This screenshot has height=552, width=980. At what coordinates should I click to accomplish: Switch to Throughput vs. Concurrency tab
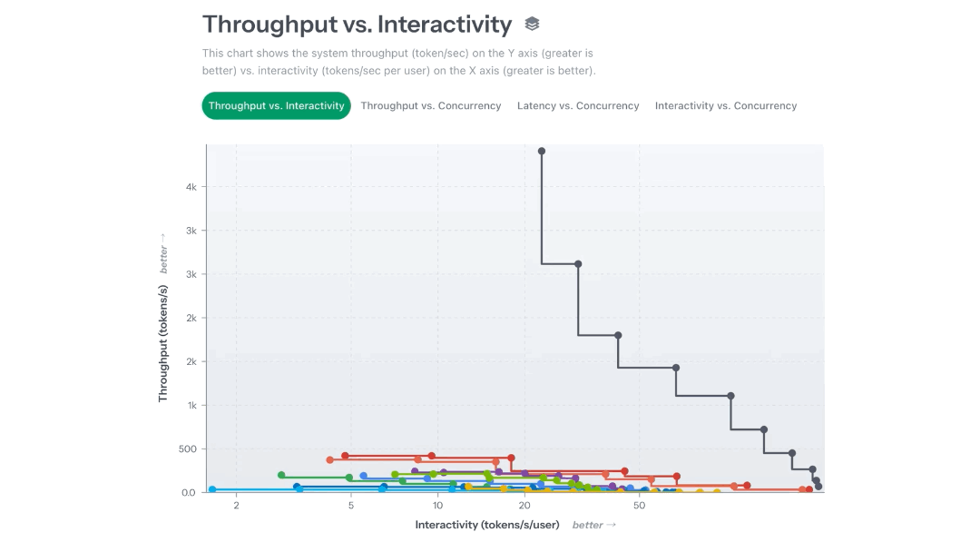[x=431, y=106]
